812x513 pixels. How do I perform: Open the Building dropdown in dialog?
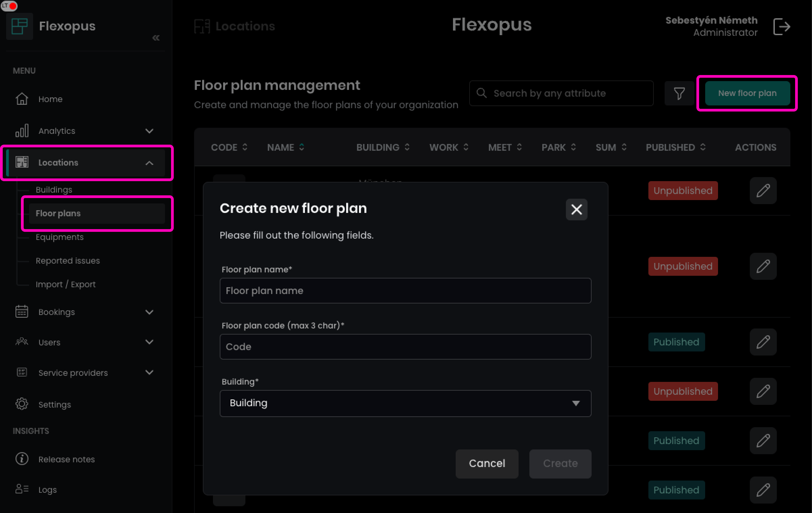405,403
